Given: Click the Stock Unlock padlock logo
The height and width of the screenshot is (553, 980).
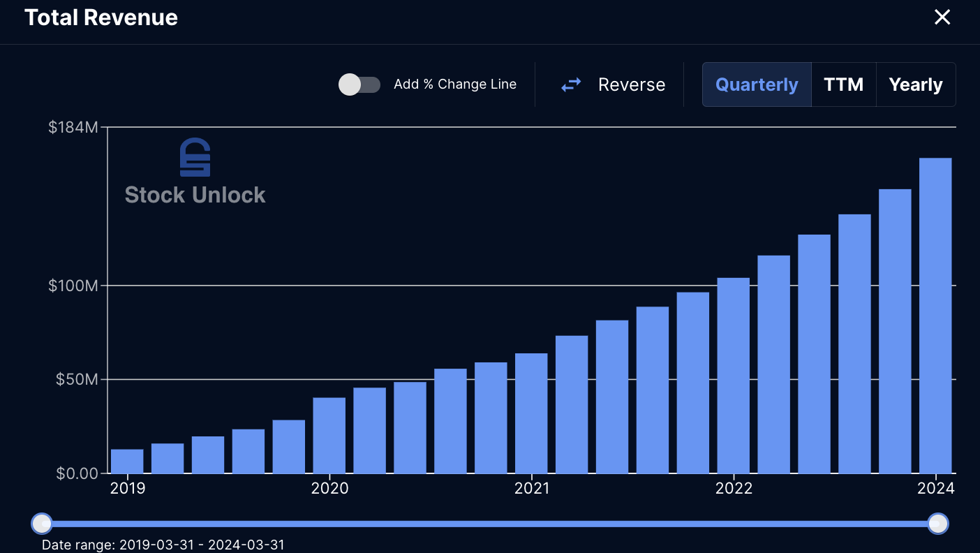Looking at the screenshot, I should point(195,157).
